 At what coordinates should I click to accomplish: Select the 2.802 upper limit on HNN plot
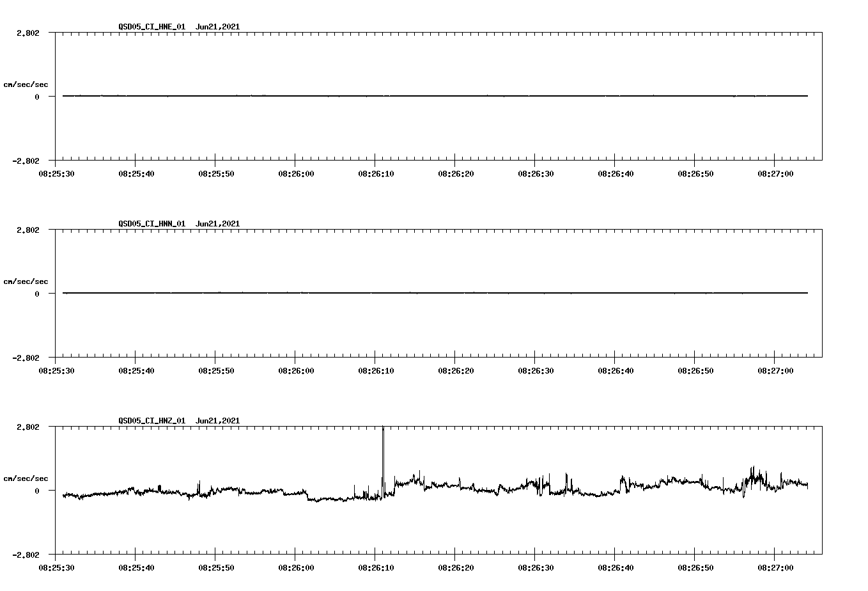point(28,230)
